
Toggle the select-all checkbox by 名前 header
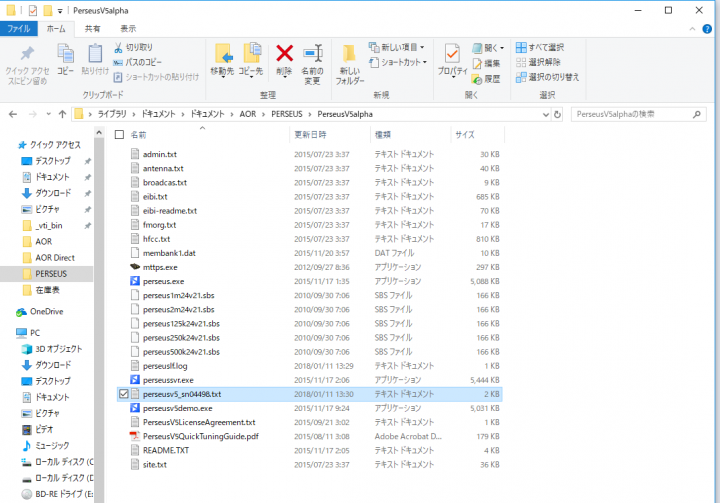[119, 135]
